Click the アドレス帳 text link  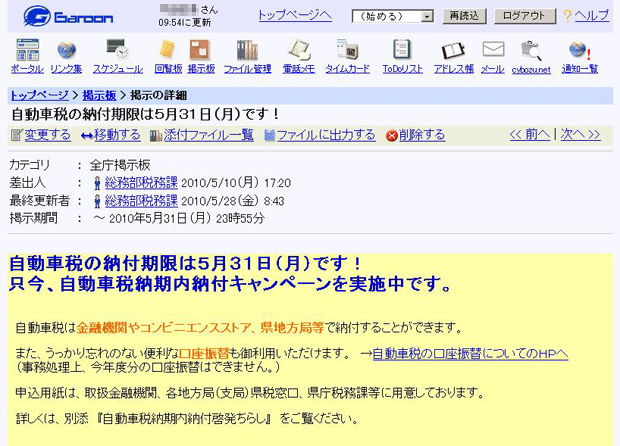coord(454,69)
